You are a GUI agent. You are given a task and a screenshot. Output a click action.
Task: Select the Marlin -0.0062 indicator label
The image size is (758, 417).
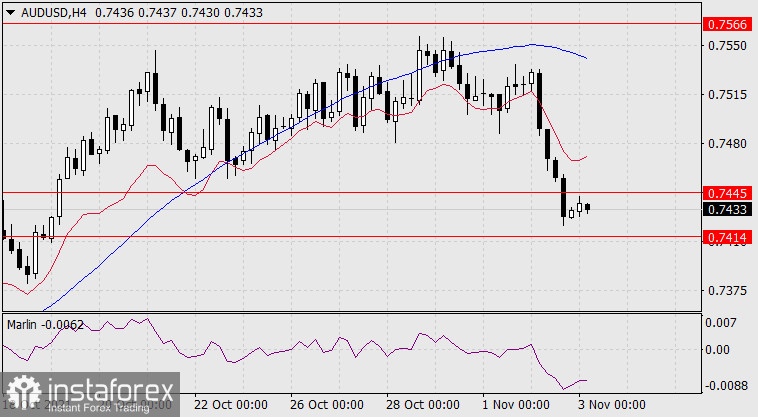click(x=45, y=325)
